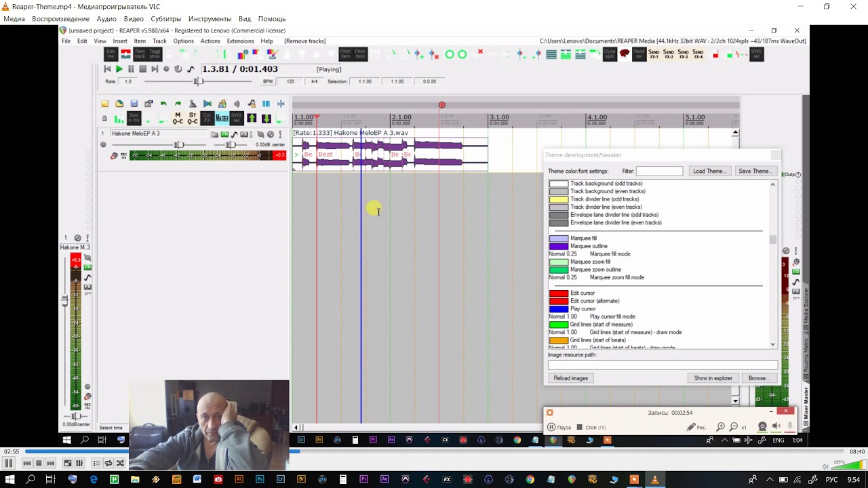The image size is (868, 488).
Task: Adjust the track volume fader on Hakone track
Action: click(x=179, y=145)
